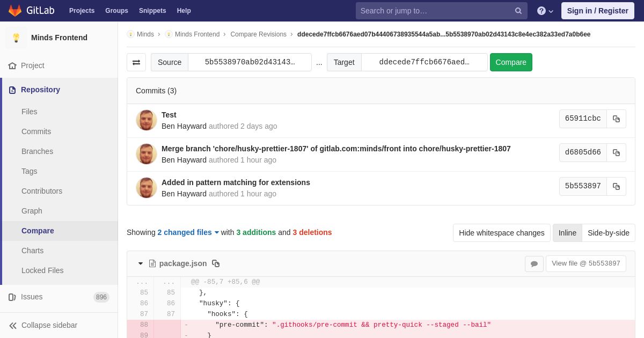Toggle comments for package.json file
This screenshot has height=338, width=644.
(x=534, y=263)
